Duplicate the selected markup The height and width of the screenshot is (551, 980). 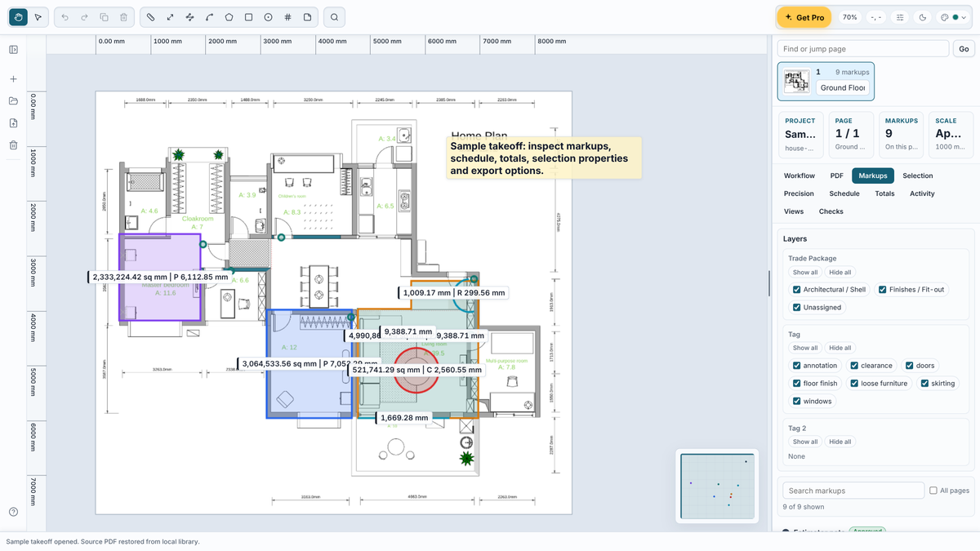(x=104, y=17)
